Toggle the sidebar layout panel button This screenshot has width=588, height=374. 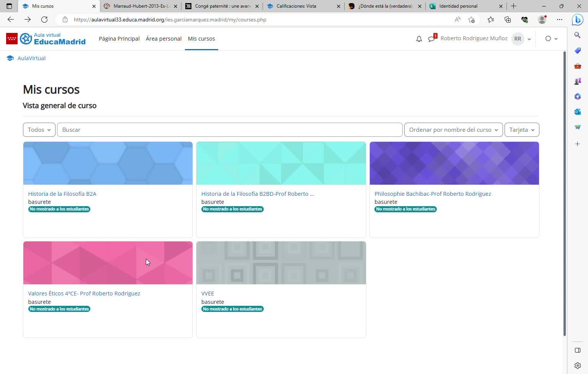tap(578, 350)
